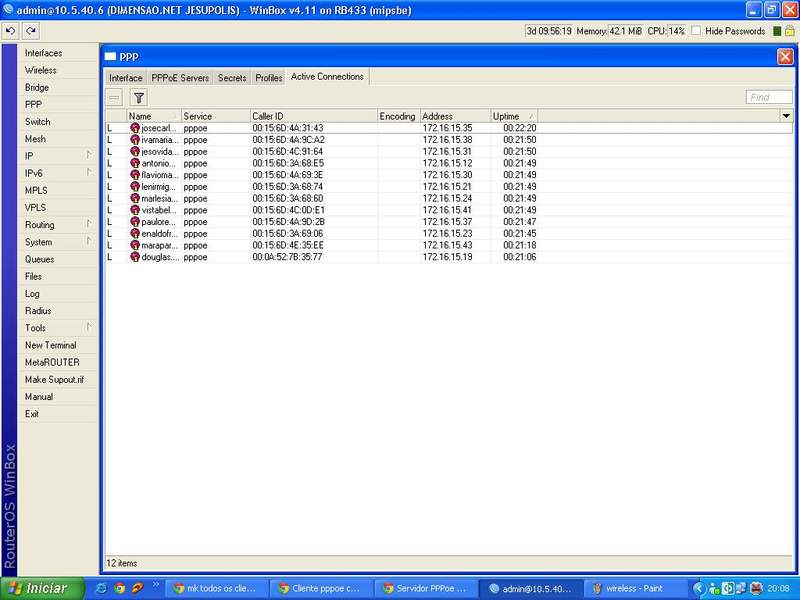800x600 pixels.
Task: Select uptime value 00:22:20
Action: [x=519, y=128]
